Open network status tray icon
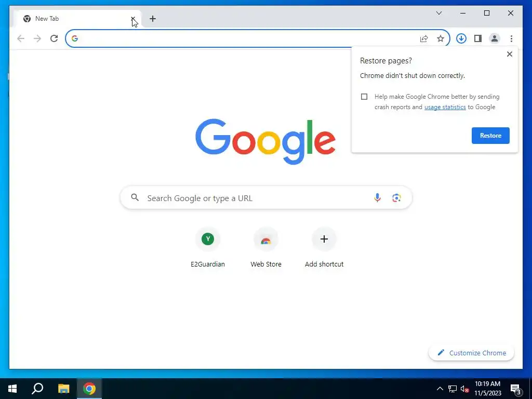The image size is (532, 399). pos(453,389)
